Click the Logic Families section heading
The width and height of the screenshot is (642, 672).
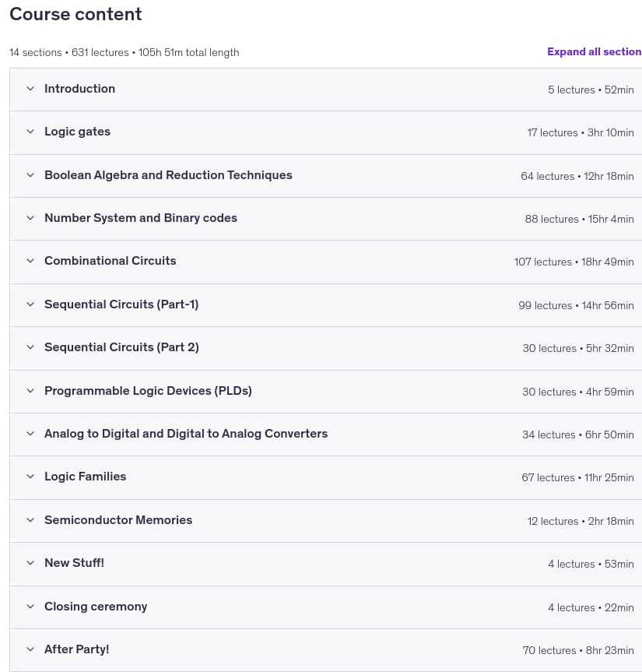pos(86,477)
